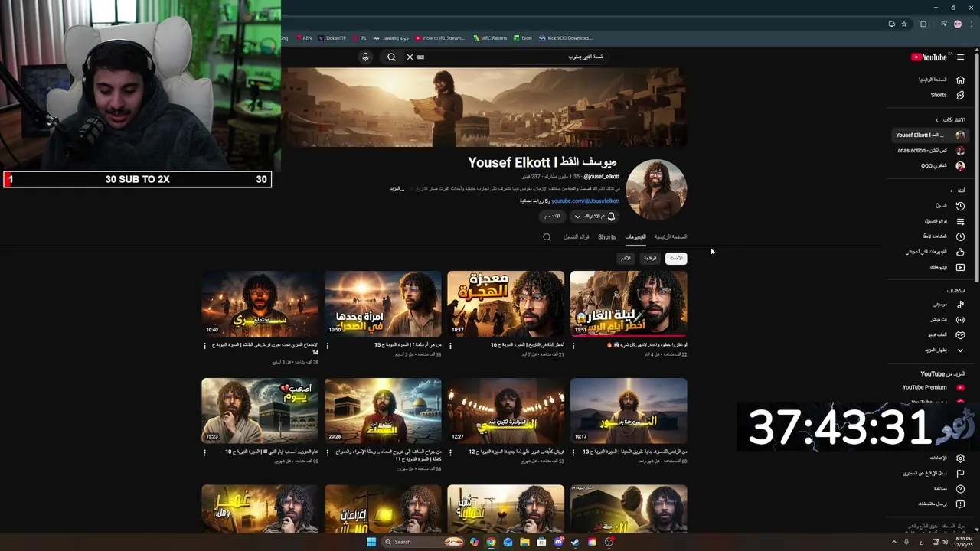
Task: Clear the search box with X
Action: [x=410, y=57]
